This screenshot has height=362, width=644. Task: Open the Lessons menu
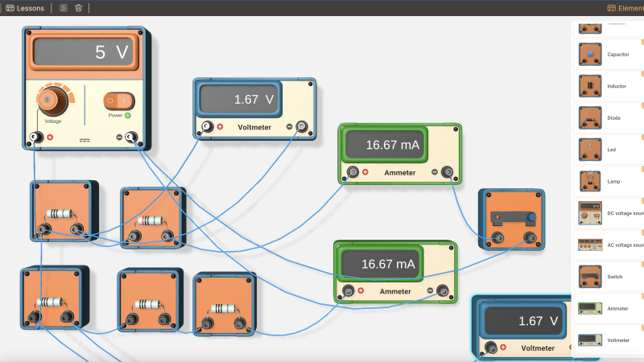[x=25, y=8]
